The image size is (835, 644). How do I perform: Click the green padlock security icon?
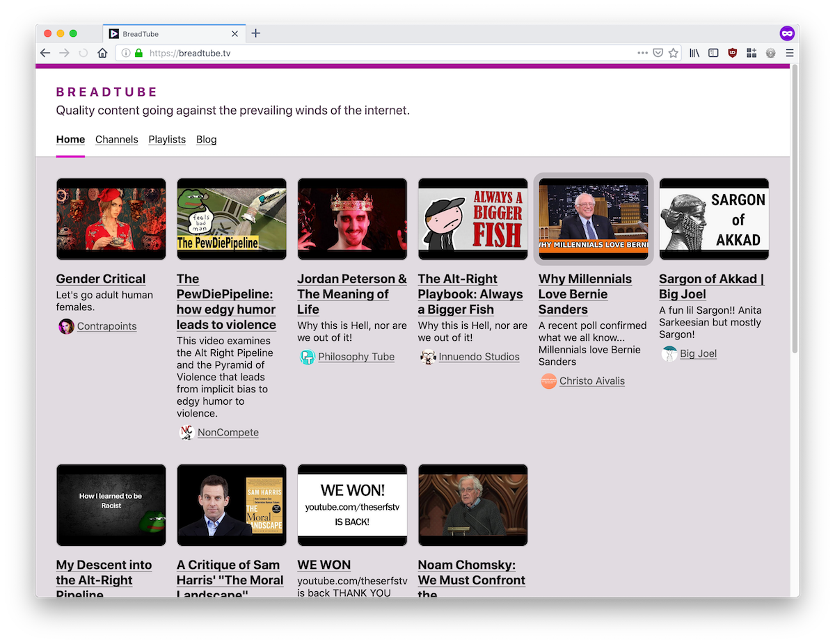[x=138, y=53]
